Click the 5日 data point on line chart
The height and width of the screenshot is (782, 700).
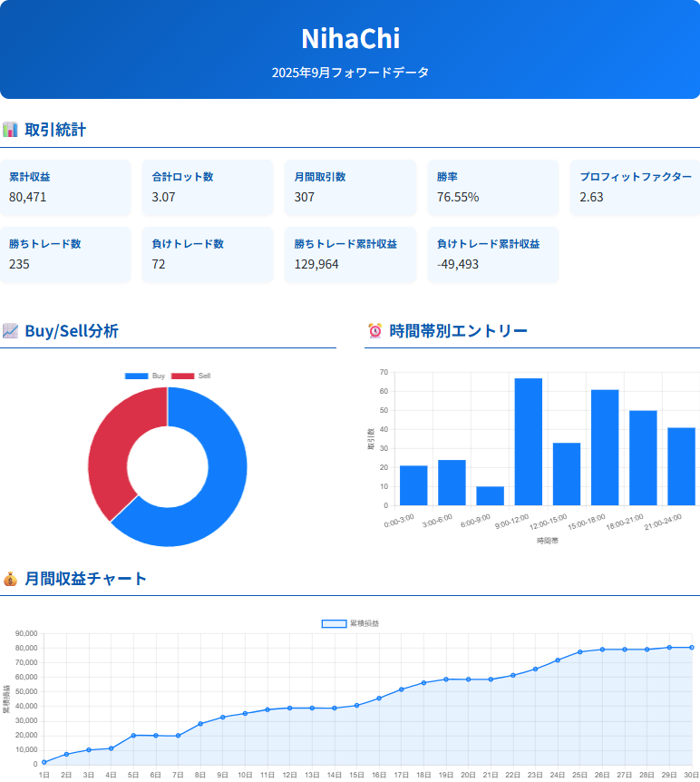(x=133, y=735)
